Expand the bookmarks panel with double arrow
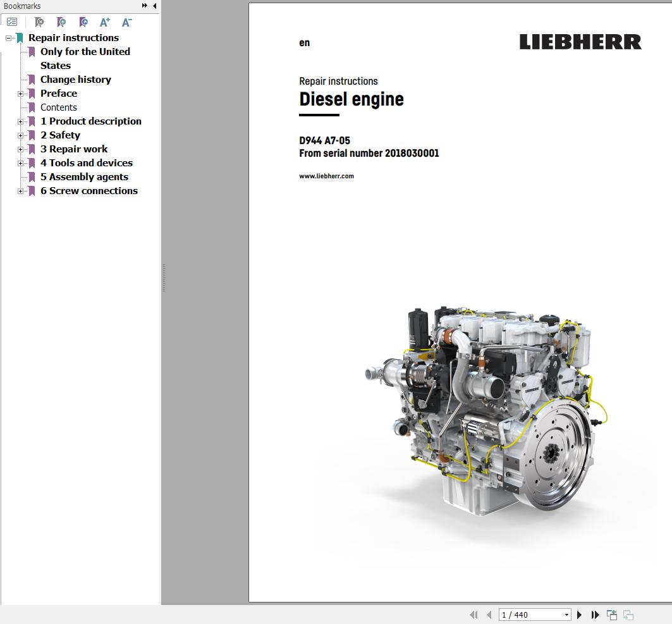Viewport: 672px width, 624px height. click(144, 6)
